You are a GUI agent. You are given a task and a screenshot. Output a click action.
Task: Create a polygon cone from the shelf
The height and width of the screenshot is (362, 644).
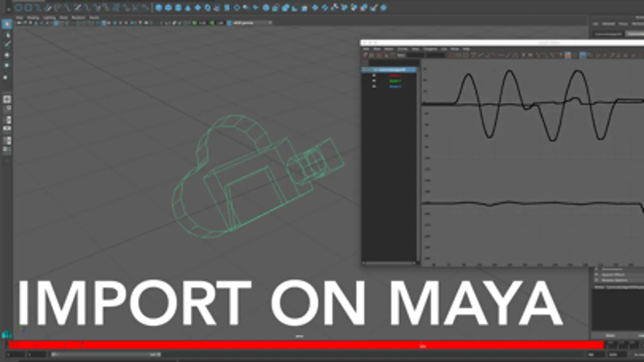[188, 7]
